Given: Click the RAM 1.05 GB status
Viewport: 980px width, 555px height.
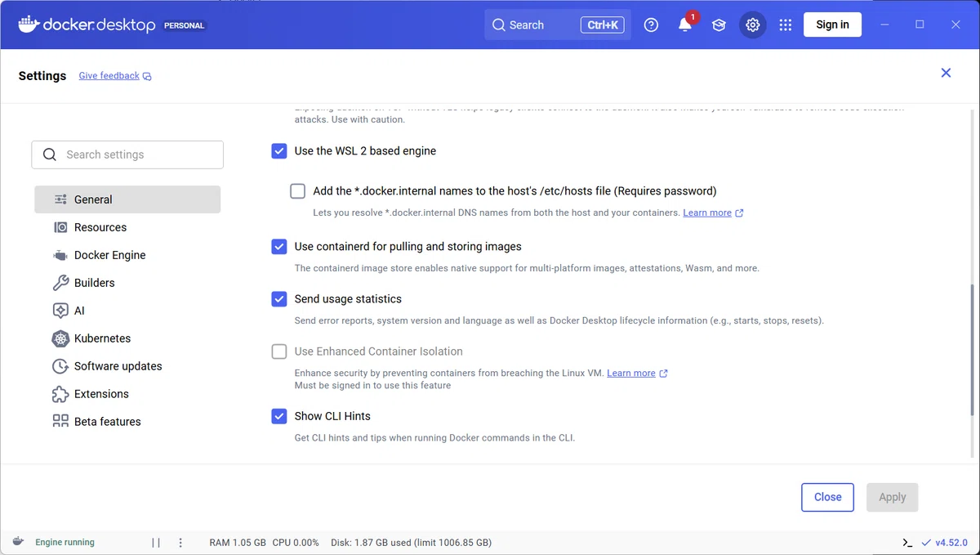Looking at the screenshot, I should click(238, 542).
